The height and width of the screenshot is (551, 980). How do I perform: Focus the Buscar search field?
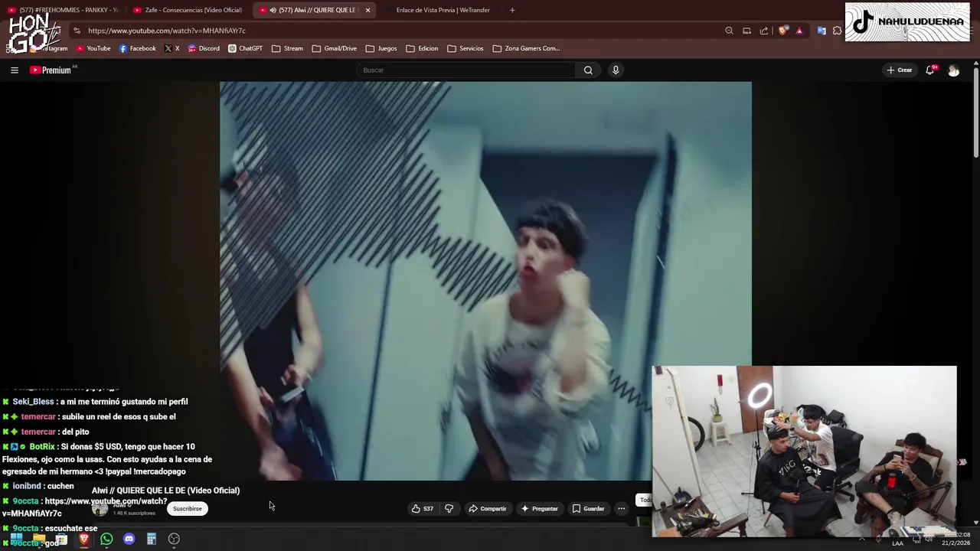pyautogui.click(x=465, y=70)
